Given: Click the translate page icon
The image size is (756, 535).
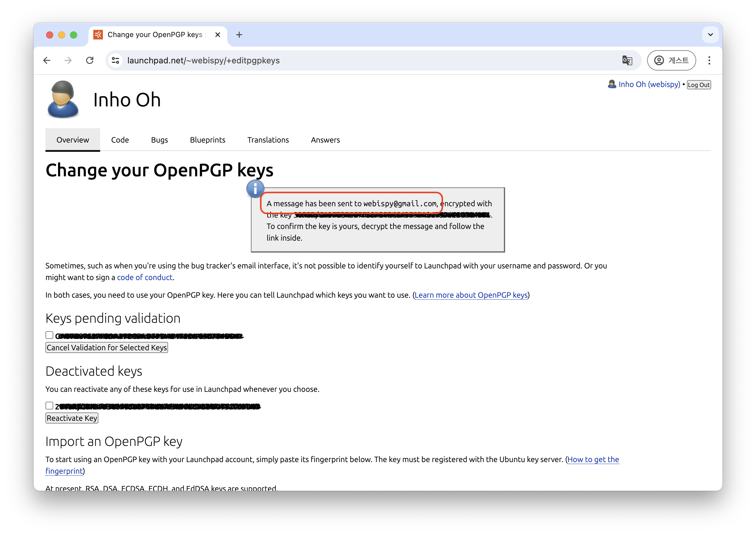Looking at the screenshot, I should [x=627, y=60].
